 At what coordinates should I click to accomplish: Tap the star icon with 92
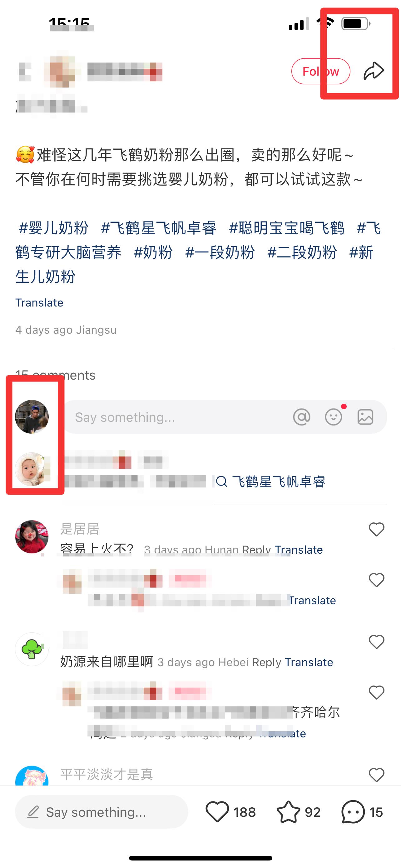point(289,812)
